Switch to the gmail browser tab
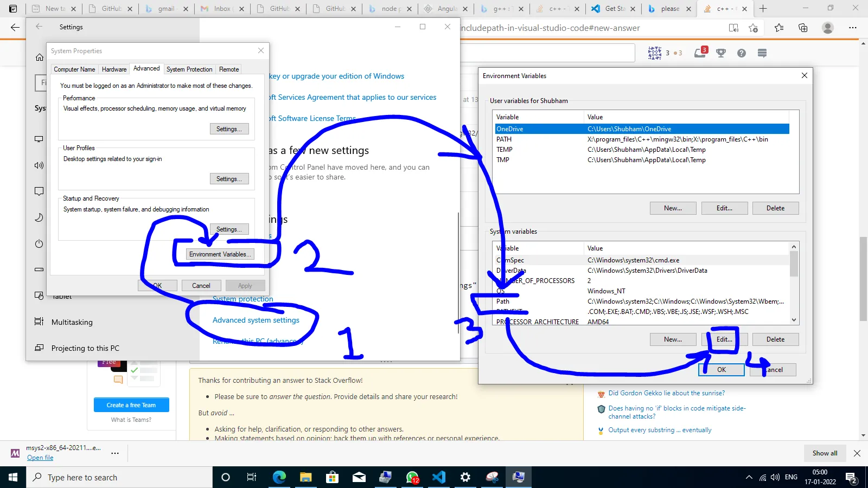This screenshot has height=488, width=868. coord(166,9)
